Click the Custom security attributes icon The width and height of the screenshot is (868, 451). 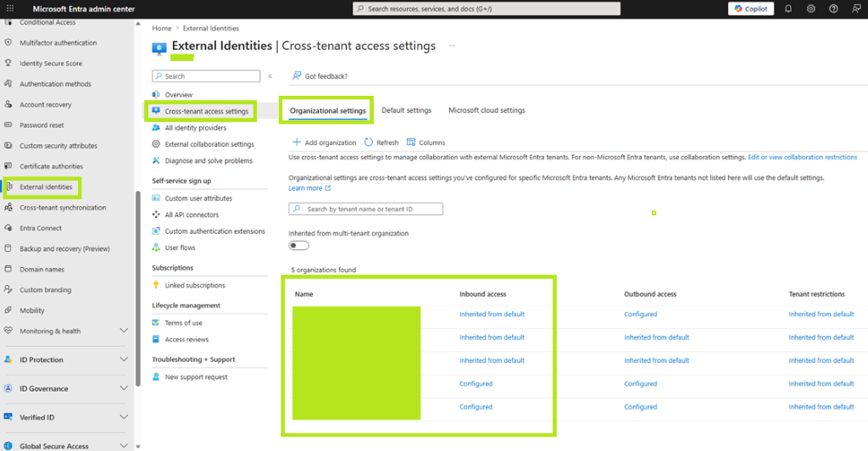[8, 146]
